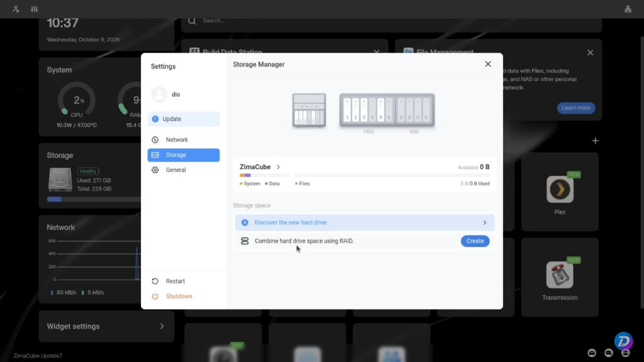Screen dimensions: 644x362
Task: Open the user account icon in top bar
Action: [16, 9]
